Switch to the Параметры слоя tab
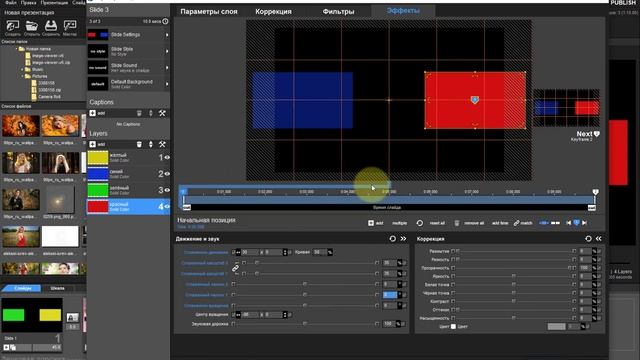Viewport: 640px width, 360px height. pyautogui.click(x=209, y=11)
